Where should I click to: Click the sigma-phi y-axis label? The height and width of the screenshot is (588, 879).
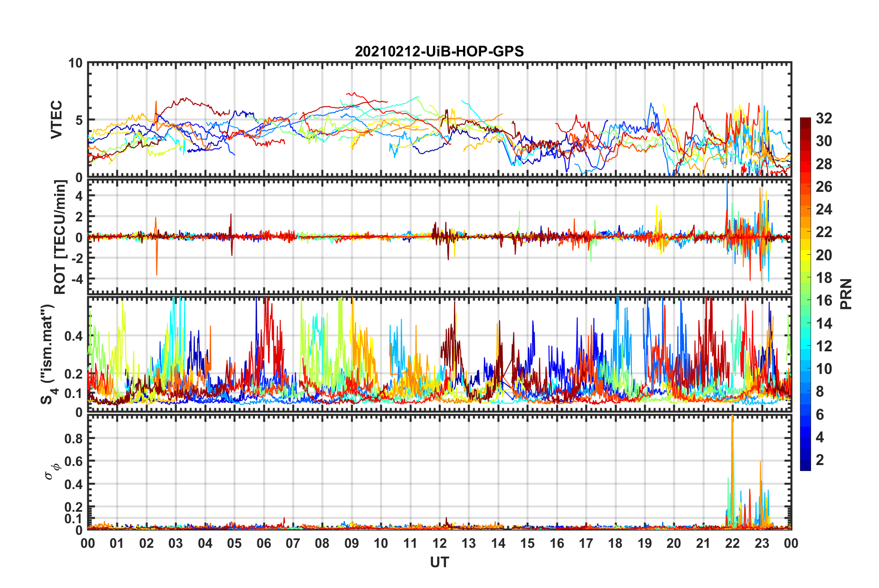point(53,471)
